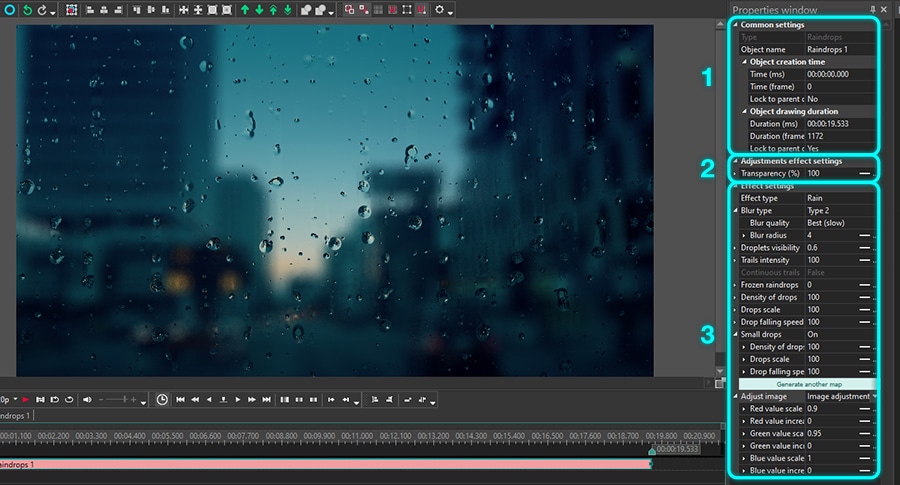Click Frozen raindrops row dash button
The image size is (900, 485).
click(864, 285)
